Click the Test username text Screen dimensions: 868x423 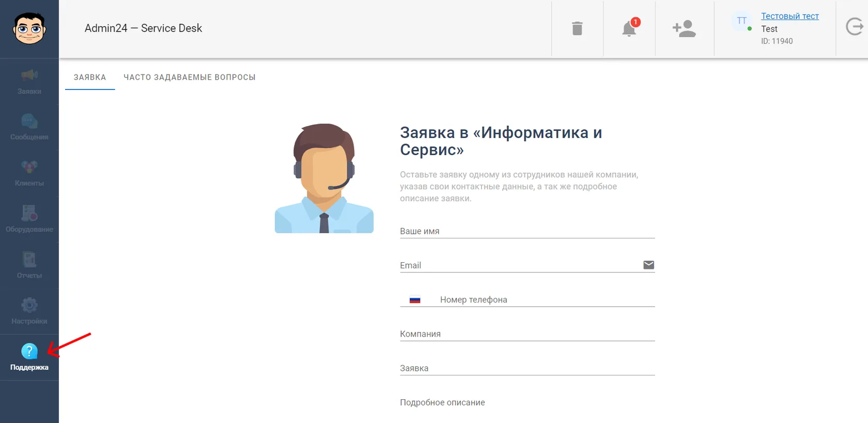769,29
